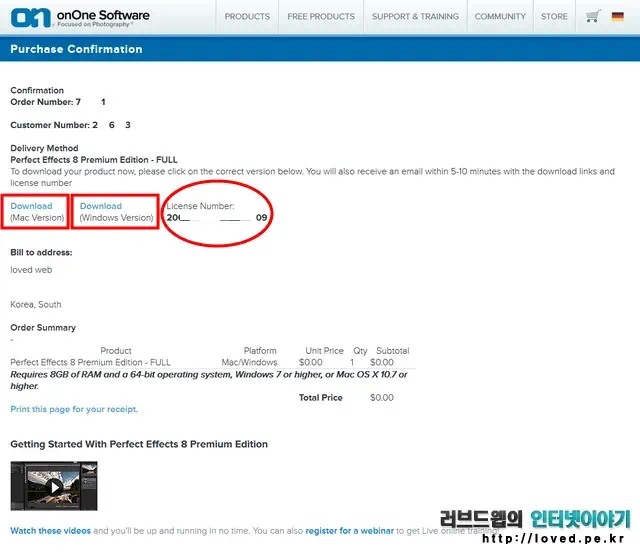Go to the STORE menu item
640x553 pixels.
[x=554, y=16]
